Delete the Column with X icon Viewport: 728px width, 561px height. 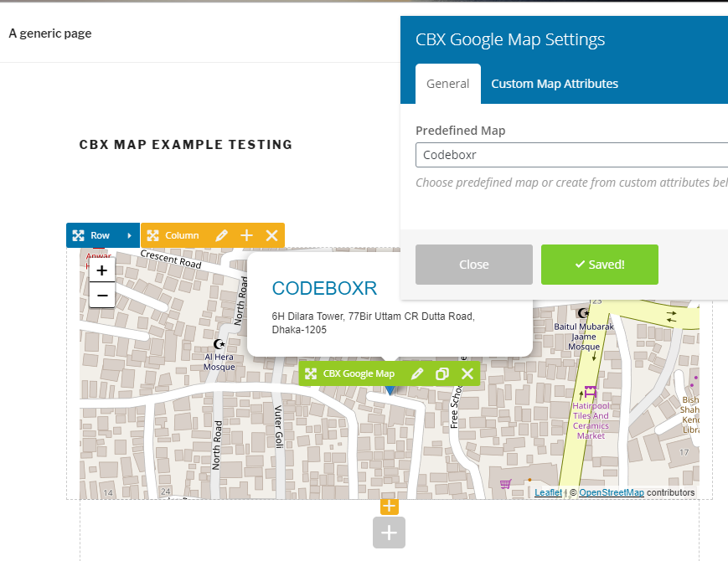pos(271,235)
